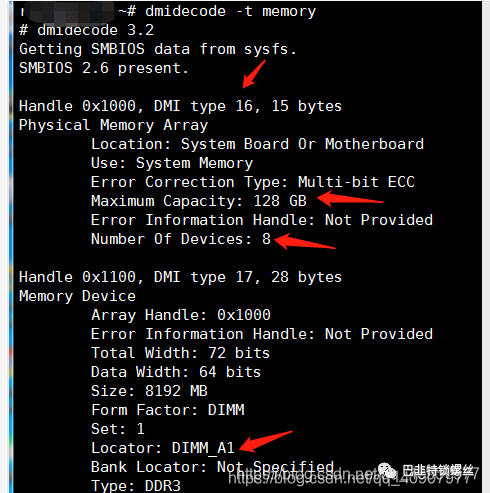Click the 'Getting SMBIOS data from sysfs' line
490x493 pixels.
[158, 50]
